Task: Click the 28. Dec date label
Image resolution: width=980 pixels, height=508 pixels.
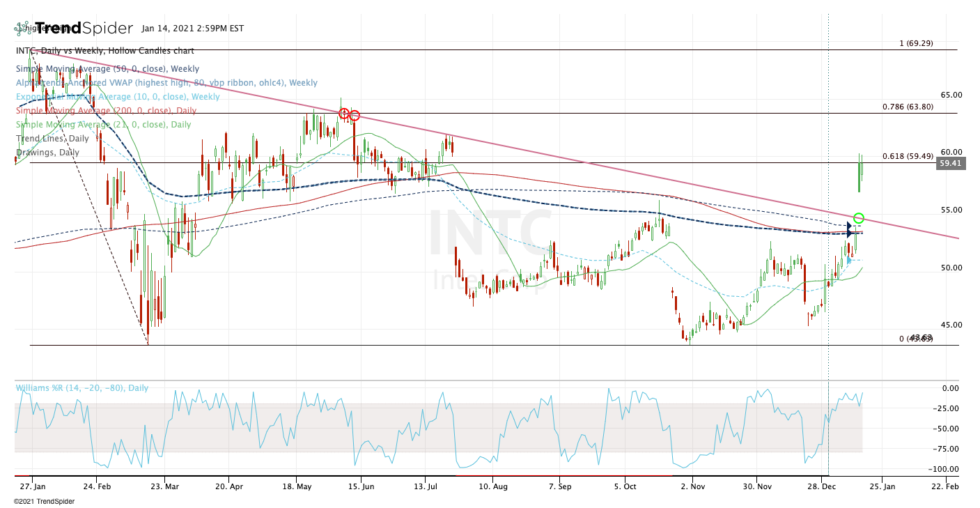Action: coord(823,486)
